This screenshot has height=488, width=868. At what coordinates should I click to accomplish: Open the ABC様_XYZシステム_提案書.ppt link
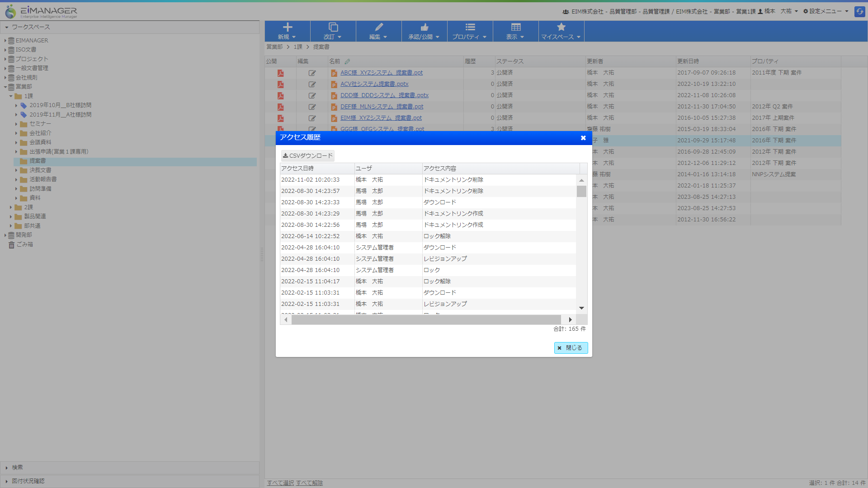coord(382,73)
